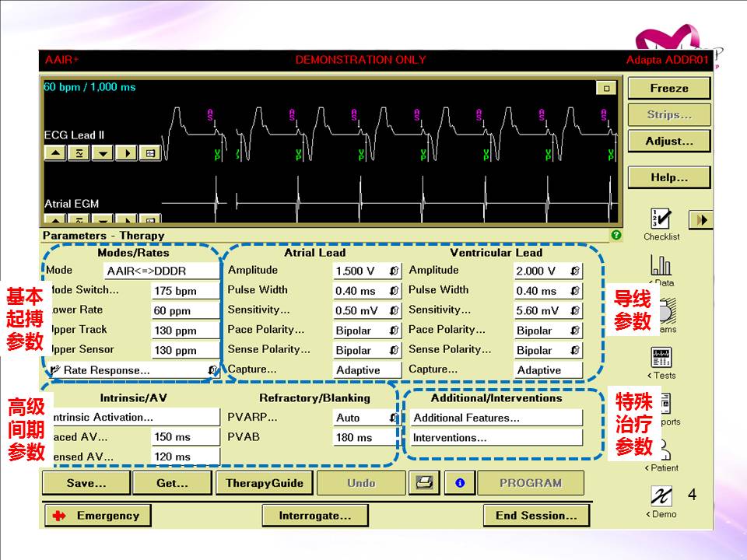
Task: Open the Ventricular Pulse Width 0.40 ms field
Action: (549, 291)
